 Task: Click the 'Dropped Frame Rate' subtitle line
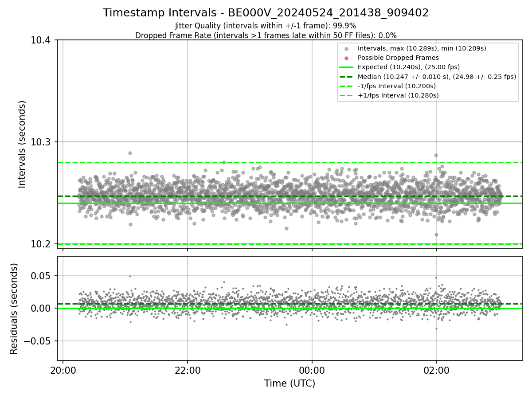click(x=266, y=35)
